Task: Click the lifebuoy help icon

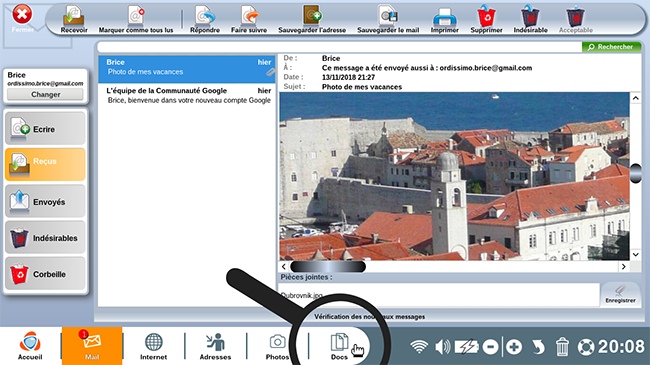Action: tap(586, 347)
